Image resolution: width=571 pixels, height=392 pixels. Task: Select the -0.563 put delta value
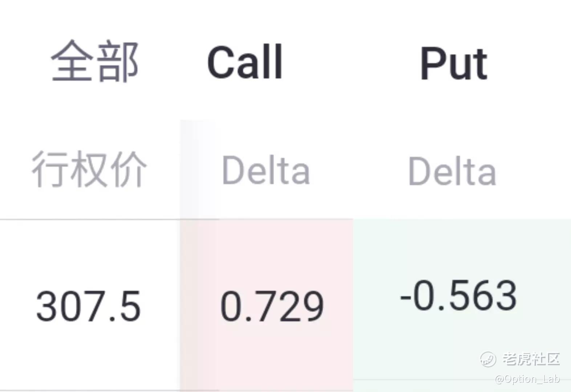click(458, 295)
